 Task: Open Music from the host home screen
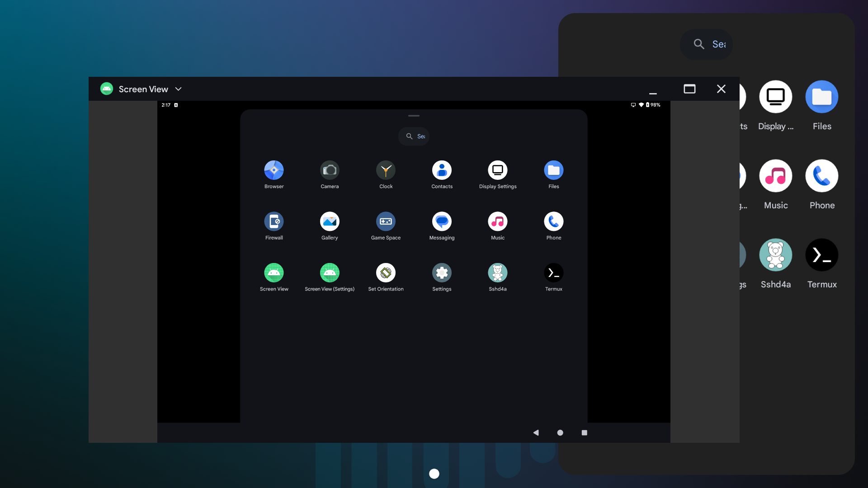click(775, 175)
